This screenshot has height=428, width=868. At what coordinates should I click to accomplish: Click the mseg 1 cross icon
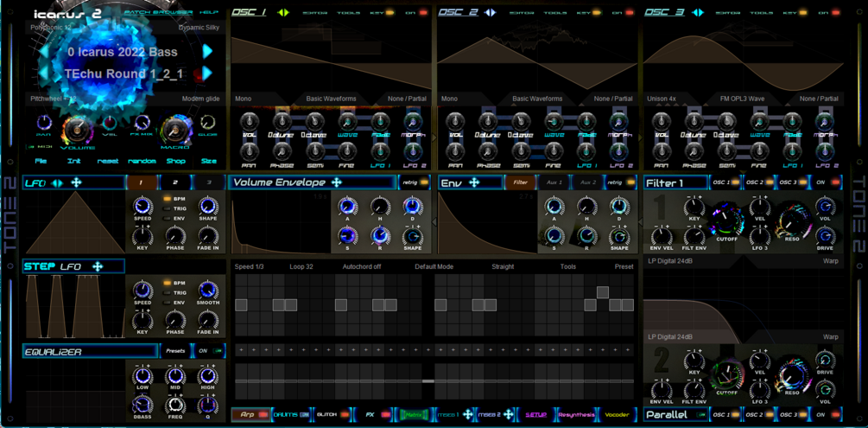[x=468, y=414]
